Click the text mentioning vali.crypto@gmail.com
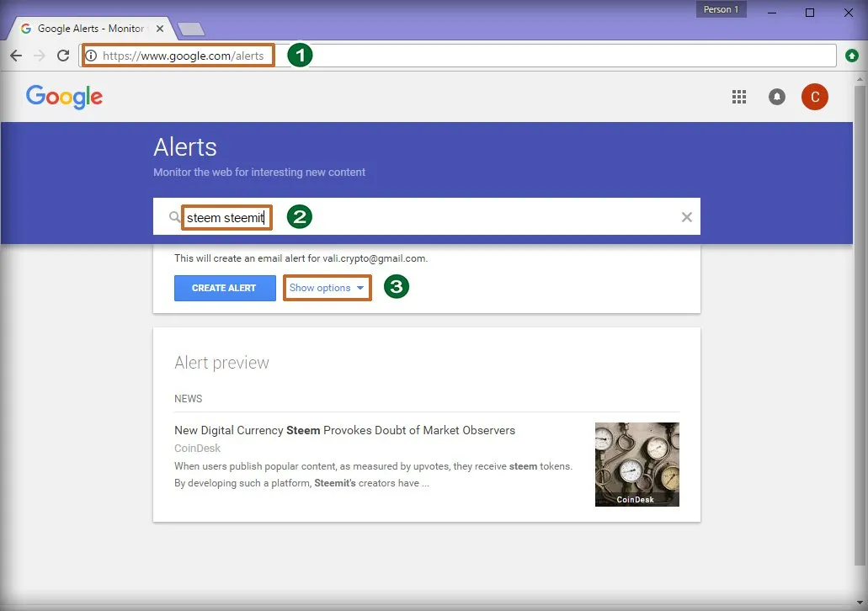 click(x=301, y=258)
